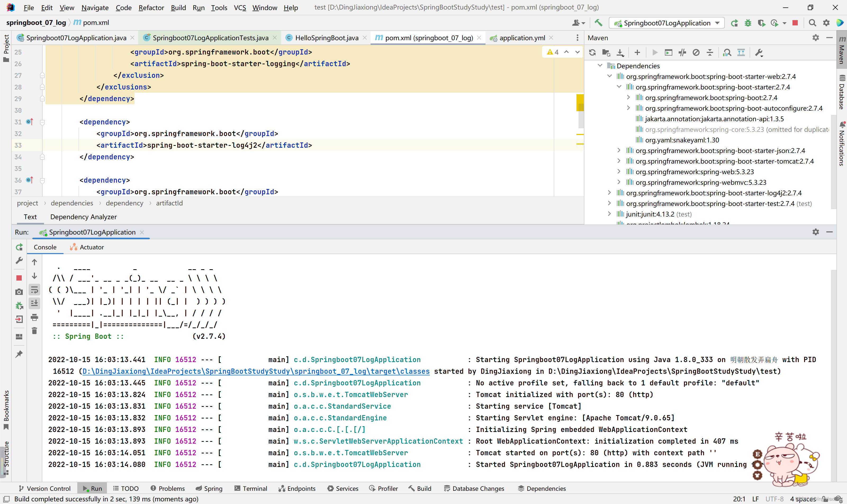
Task: Collapse spring-boot-starter-web:2.7.4 node
Action: tap(610, 76)
